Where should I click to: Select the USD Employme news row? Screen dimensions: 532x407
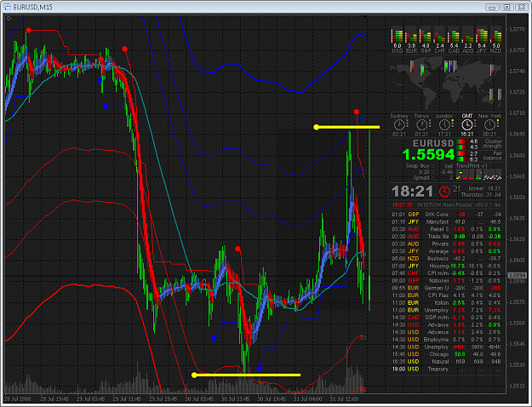coord(446,340)
